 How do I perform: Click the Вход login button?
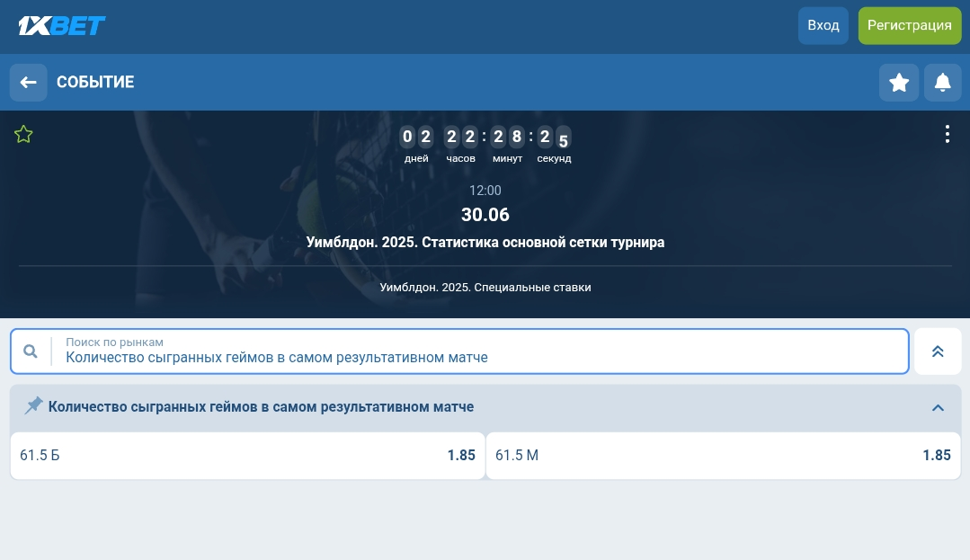823,25
